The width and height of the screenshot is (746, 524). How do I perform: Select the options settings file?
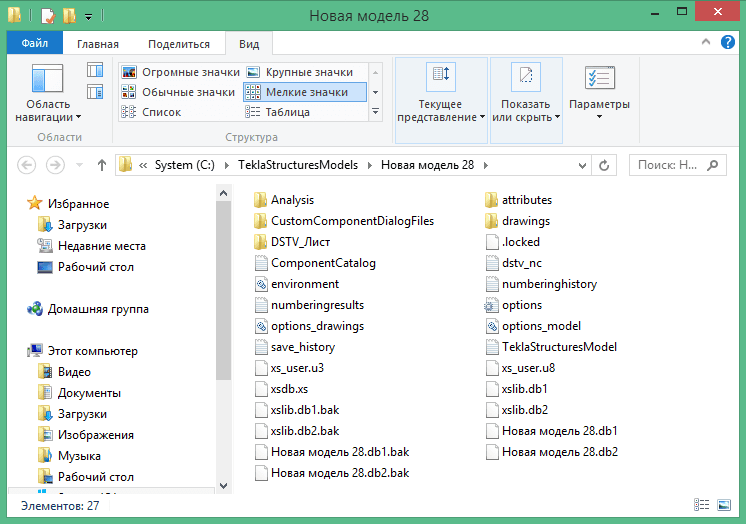coord(513,305)
